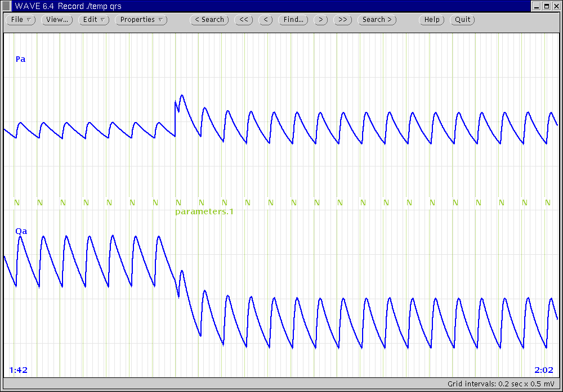
Task: Open the window menu icon in title bar
Action: point(6,6)
